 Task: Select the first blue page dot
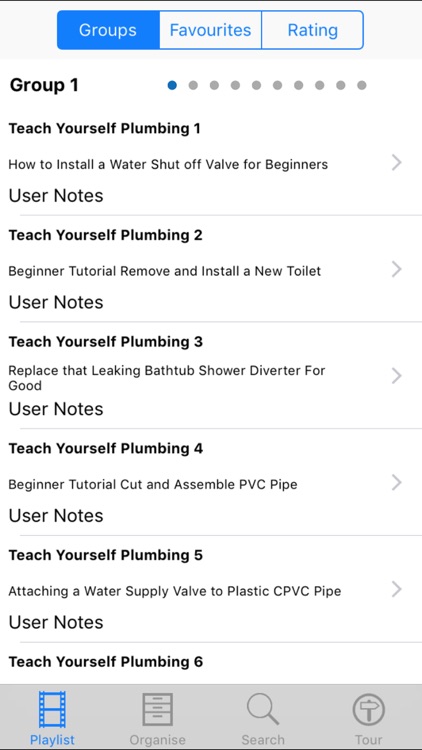pos(172,85)
